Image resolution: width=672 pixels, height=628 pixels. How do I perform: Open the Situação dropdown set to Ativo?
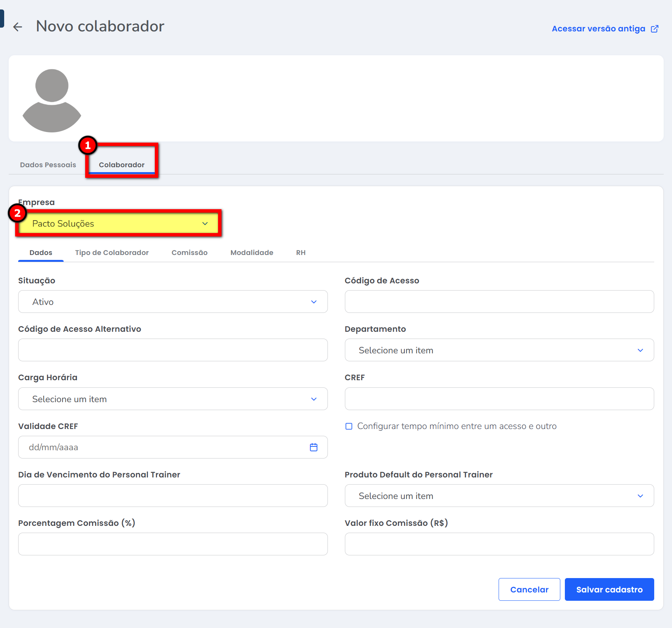pos(173,302)
